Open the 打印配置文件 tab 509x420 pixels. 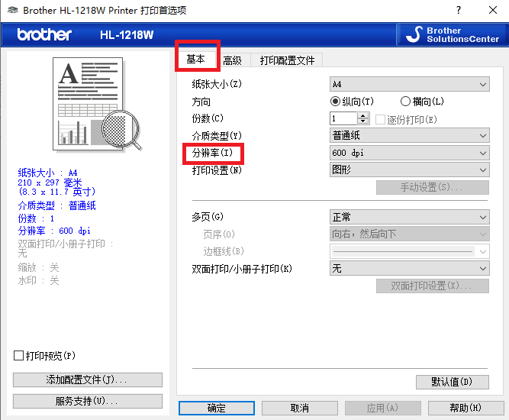pos(287,60)
